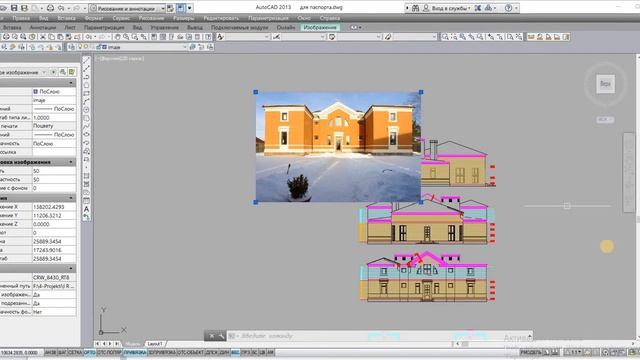Image resolution: width=640 pixels, height=360 pixels.
Task: Select the building photo image in canvas
Action: [338, 147]
